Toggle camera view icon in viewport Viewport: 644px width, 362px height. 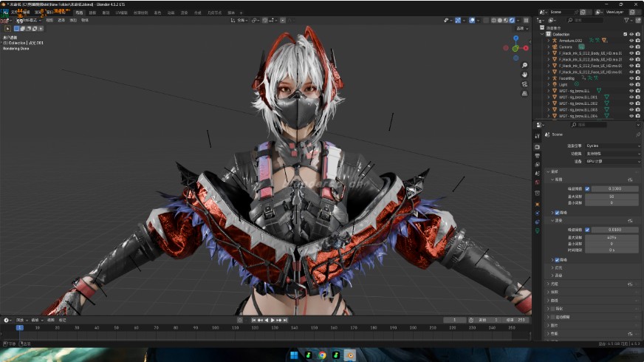(x=524, y=83)
